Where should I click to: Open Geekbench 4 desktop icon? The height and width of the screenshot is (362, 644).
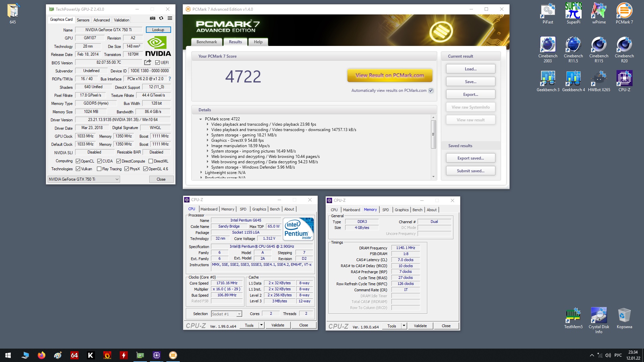click(x=573, y=81)
